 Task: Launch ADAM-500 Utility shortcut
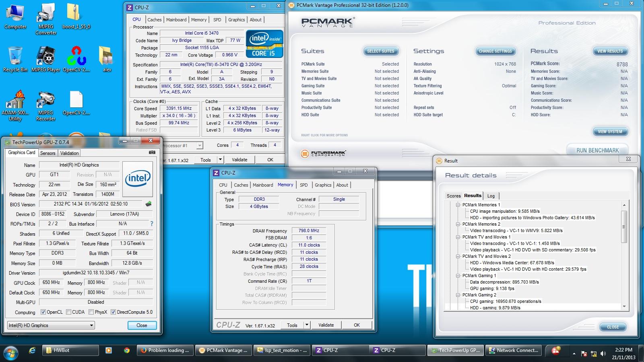15,105
